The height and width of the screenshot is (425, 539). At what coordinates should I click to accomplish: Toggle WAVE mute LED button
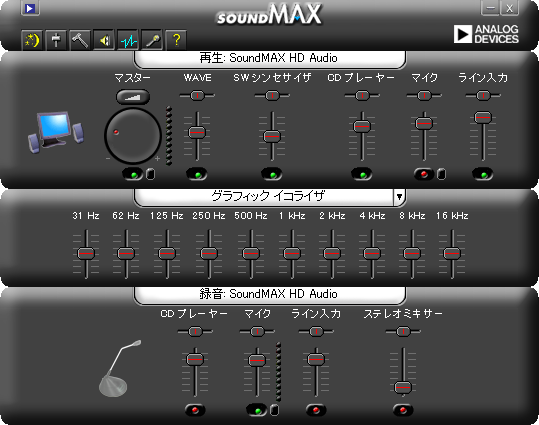(x=197, y=174)
